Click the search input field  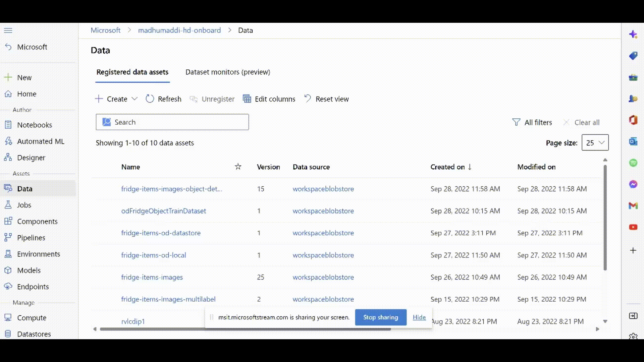pos(172,122)
